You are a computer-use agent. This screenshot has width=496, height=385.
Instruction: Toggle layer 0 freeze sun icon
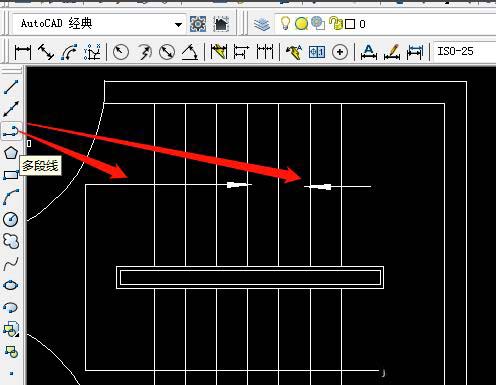(301, 23)
